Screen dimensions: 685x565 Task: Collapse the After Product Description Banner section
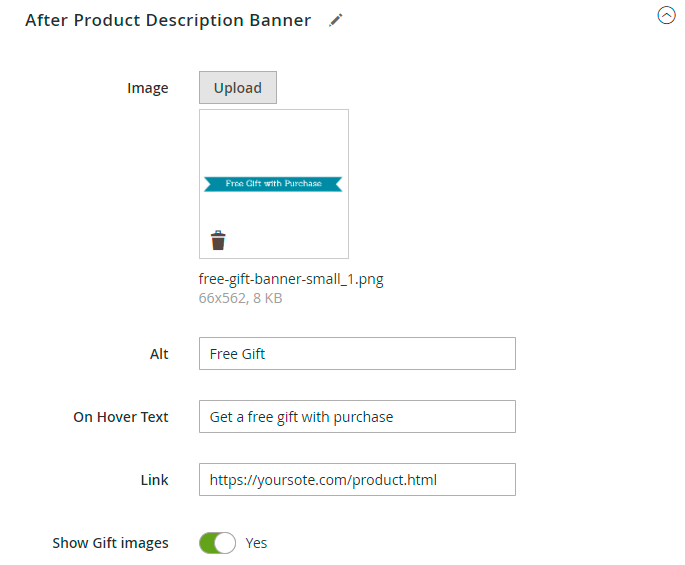(x=666, y=15)
